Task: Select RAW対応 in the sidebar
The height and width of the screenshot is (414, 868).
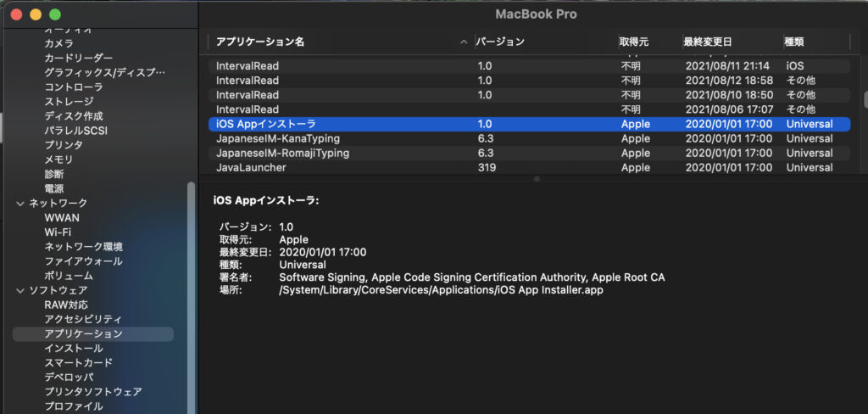Action: pyautogui.click(x=66, y=305)
